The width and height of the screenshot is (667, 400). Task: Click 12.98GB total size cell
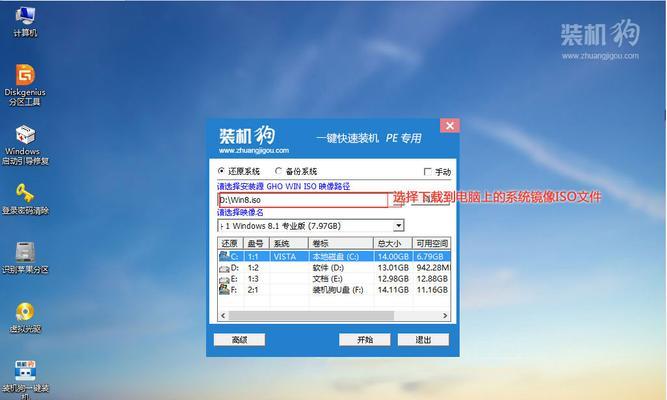click(393, 279)
